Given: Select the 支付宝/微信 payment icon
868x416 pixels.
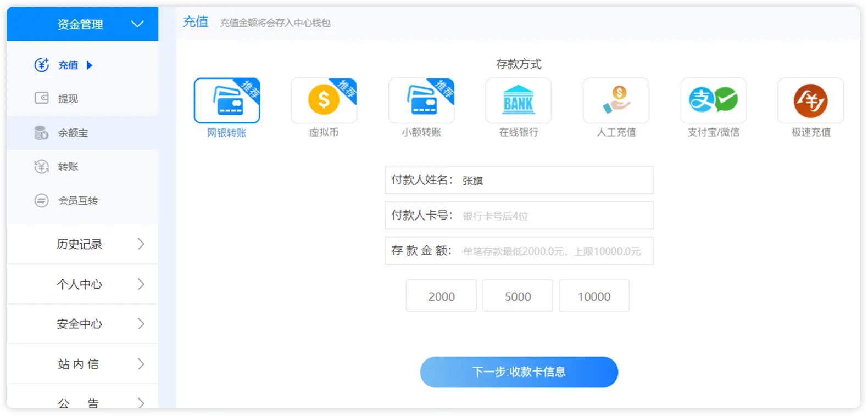Looking at the screenshot, I should [x=713, y=101].
